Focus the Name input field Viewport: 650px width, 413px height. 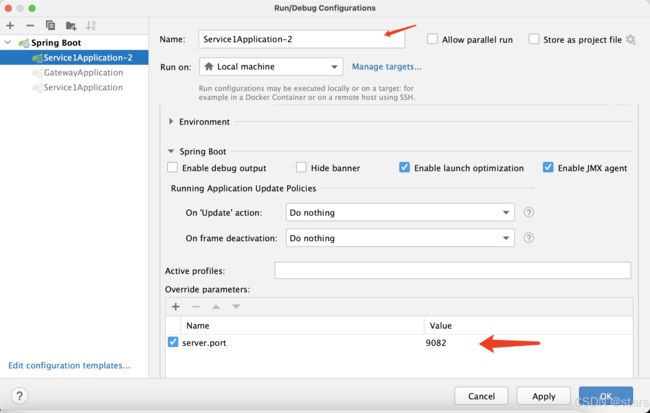coord(302,39)
